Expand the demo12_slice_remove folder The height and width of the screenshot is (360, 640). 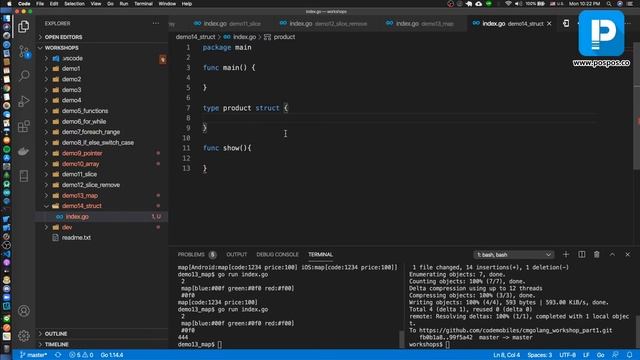click(91, 185)
